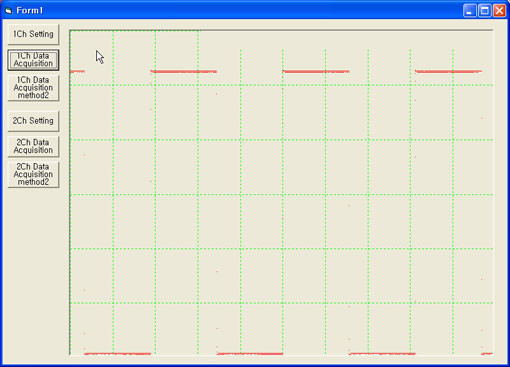
Task: Select the third red low-level waveform segment
Action: tap(382, 354)
